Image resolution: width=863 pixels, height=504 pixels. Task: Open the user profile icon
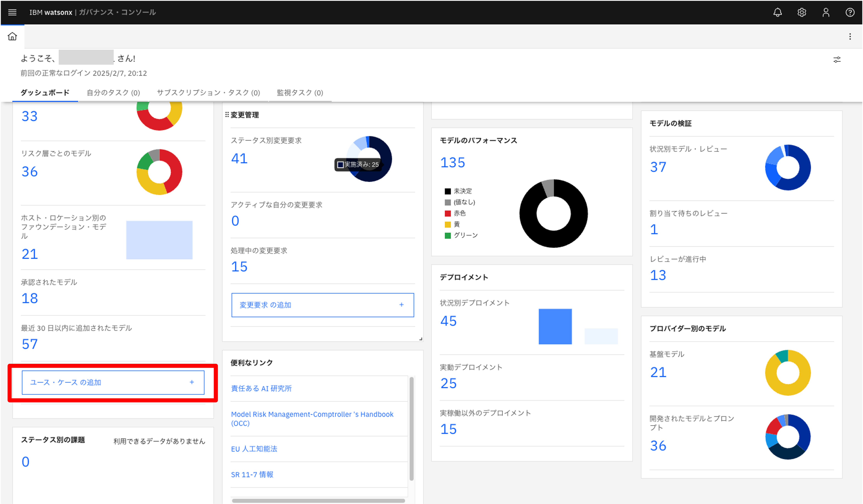click(x=826, y=12)
